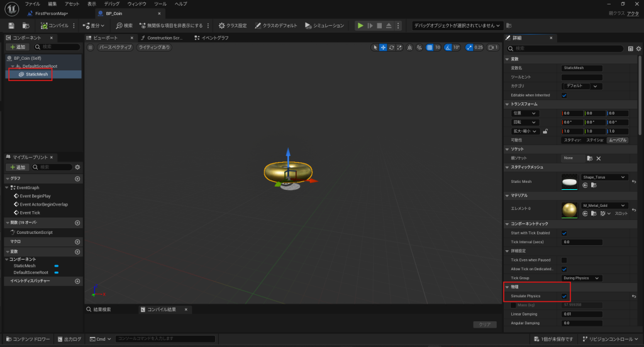Uncheck Start with Tick Enabled

564,233
